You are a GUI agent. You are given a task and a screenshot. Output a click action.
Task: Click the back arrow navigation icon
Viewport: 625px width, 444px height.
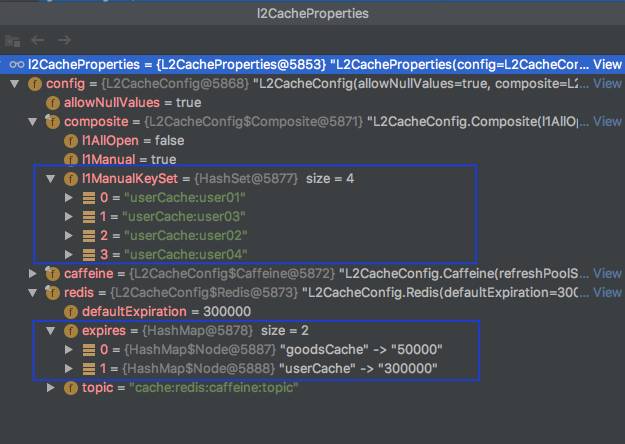(37, 40)
